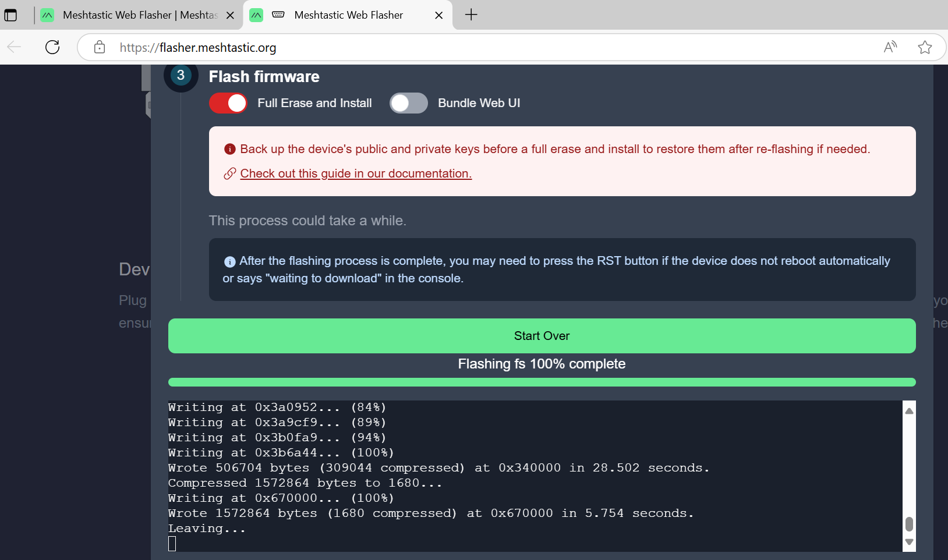Image resolution: width=948 pixels, height=560 pixels.
Task: Open the tab actions menu icon
Action: 10,15
